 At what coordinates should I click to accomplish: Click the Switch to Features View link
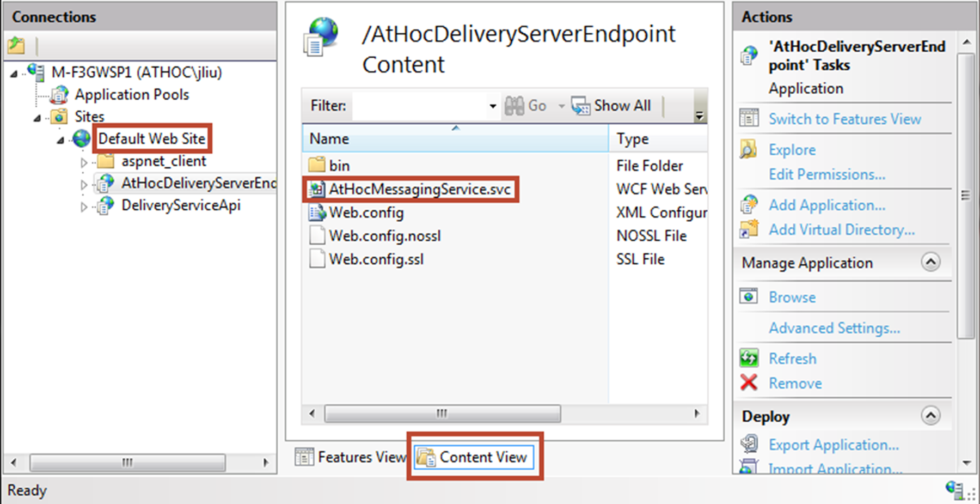click(844, 119)
